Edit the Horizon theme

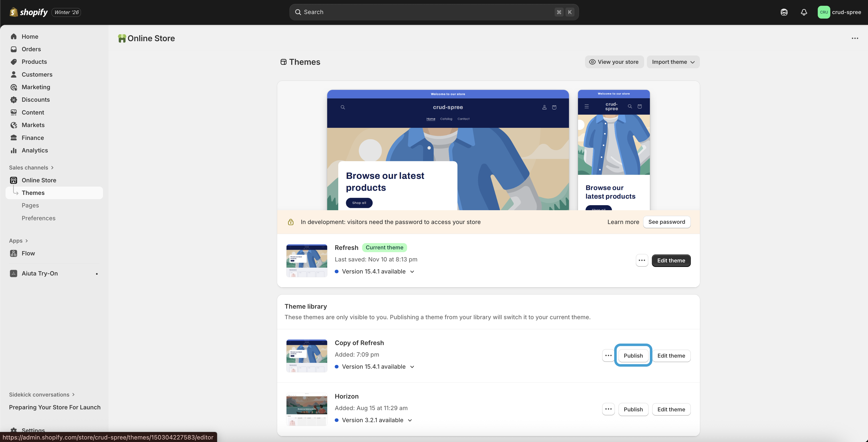click(x=671, y=409)
